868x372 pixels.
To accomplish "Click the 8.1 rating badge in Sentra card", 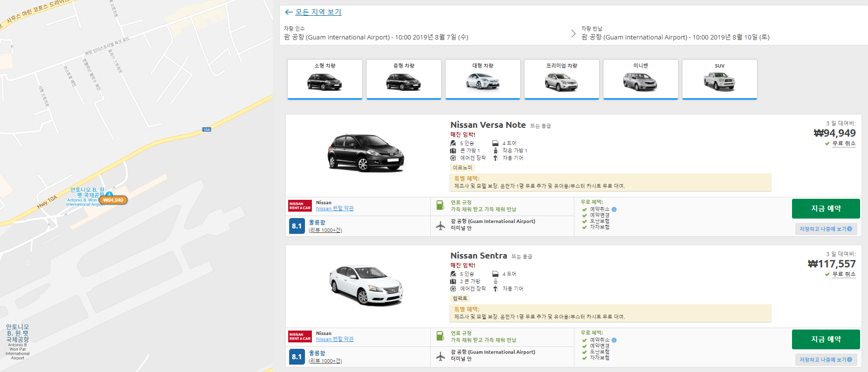I will 297,357.
